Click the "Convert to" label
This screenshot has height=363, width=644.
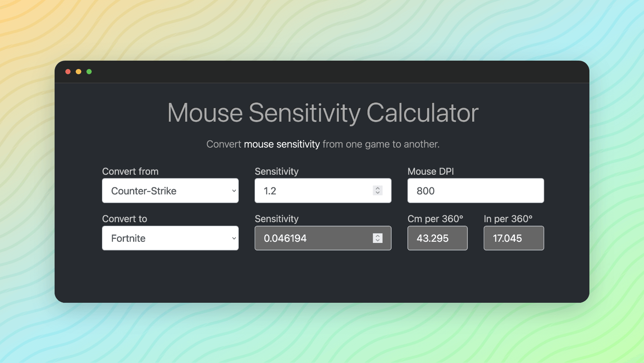[x=125, y=219]
